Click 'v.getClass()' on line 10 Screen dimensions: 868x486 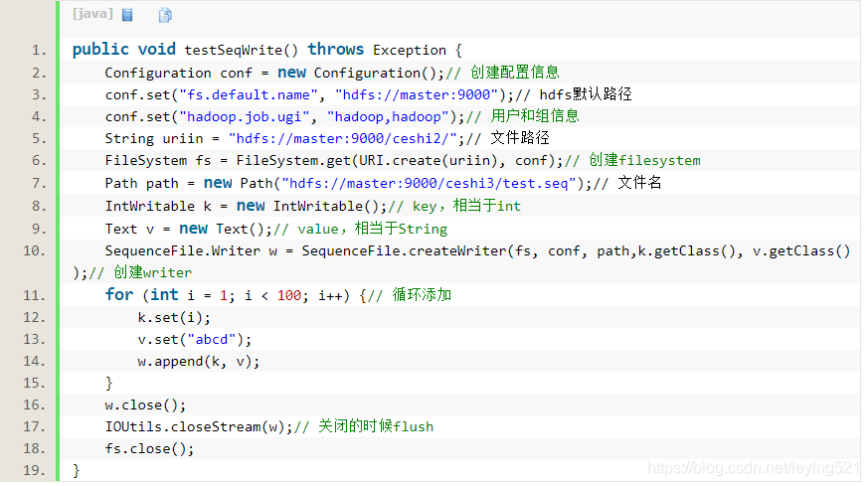point(801,251)
